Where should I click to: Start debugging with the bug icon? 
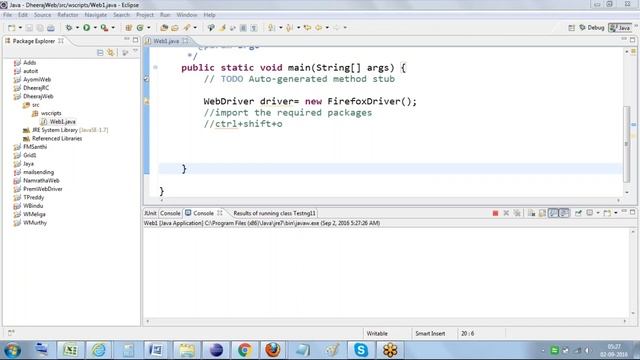[x=69, y=28]
